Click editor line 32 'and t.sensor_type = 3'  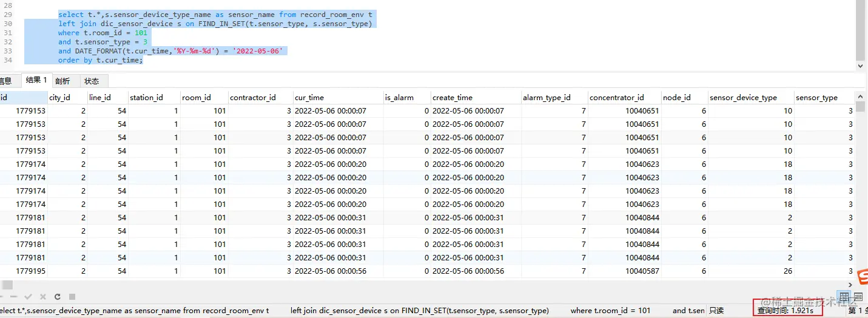point(103,42)
